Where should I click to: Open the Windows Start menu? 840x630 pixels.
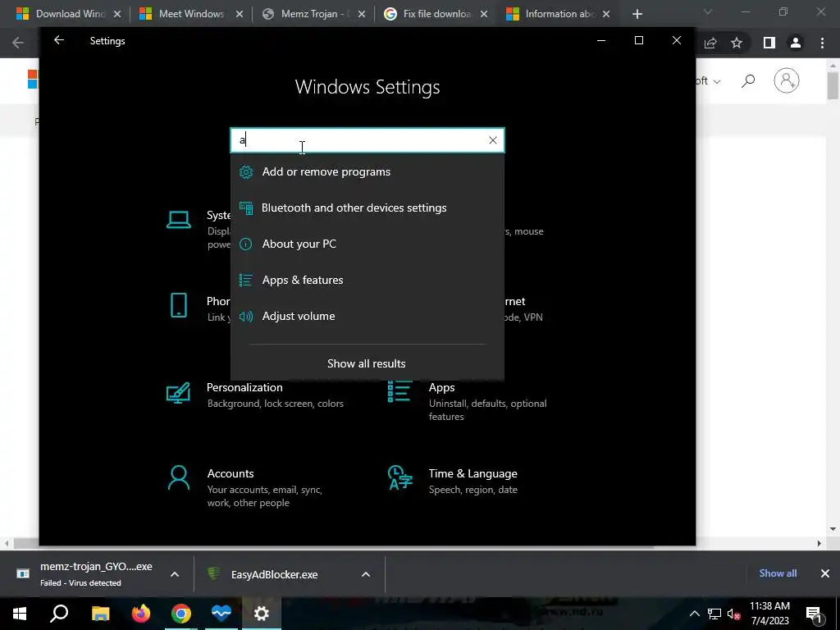pyautogui.click(x=20, y=614)
